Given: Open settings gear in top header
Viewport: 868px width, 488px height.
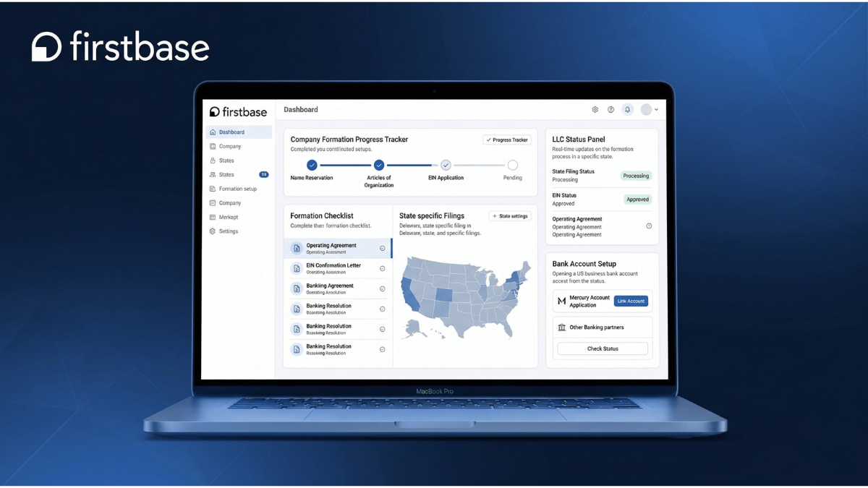Looking at the screenshot, I should click(595, 110).
